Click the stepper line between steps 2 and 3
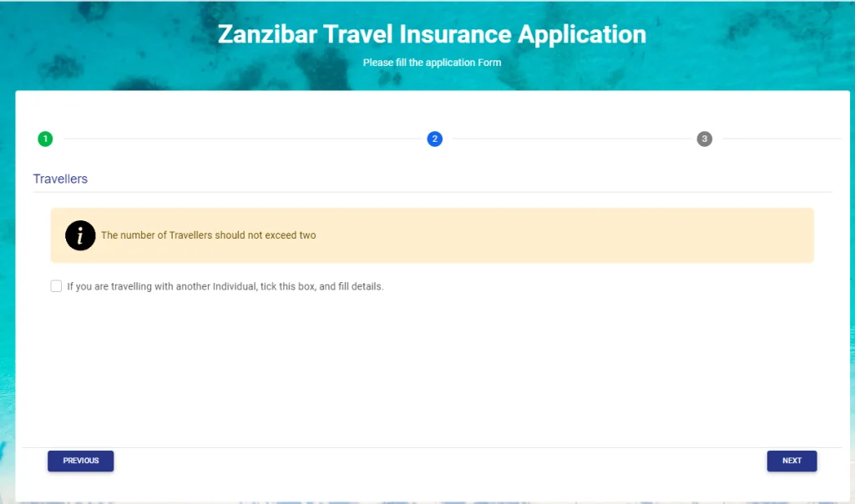This screenshot has height=504, width=855. point(569,139)
